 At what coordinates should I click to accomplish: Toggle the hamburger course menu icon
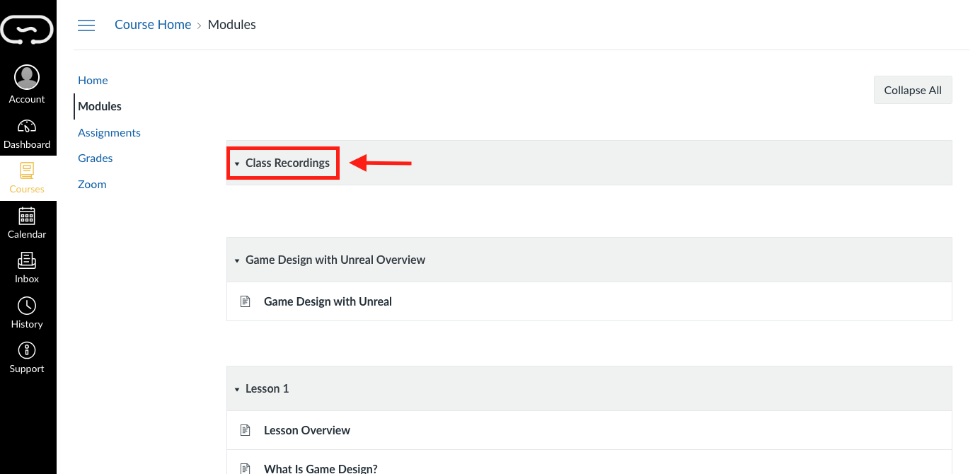click(x=86, y=25)
